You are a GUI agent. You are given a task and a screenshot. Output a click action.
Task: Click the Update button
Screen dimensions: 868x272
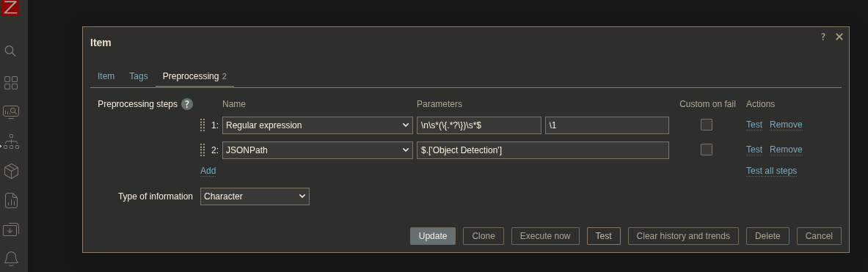433,236
